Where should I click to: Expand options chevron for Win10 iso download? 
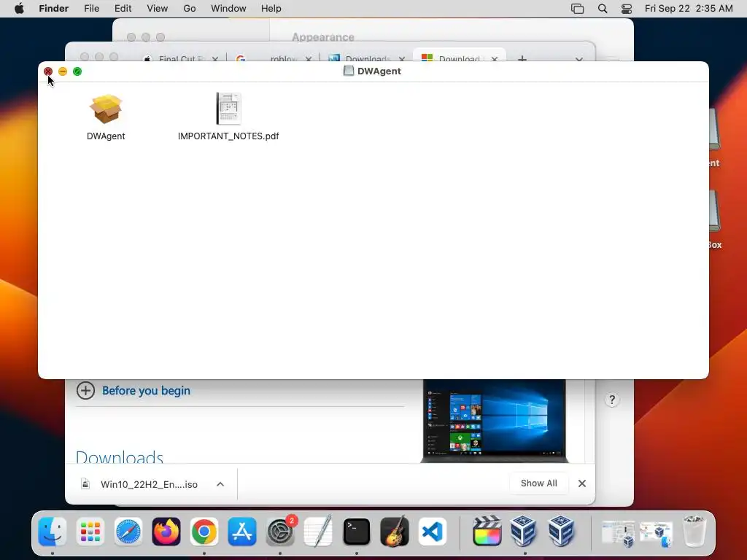(220, 484)
